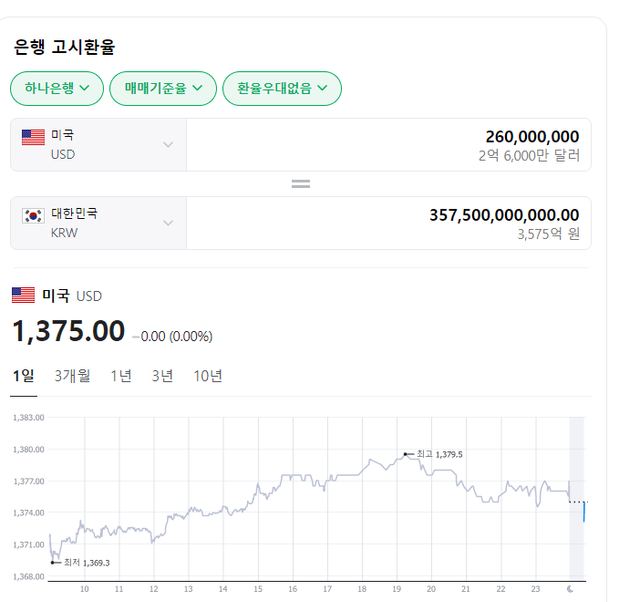Switch to the 3개월 chart tab
This screenshot has width=640, height=602.
(x=72, y=376)
